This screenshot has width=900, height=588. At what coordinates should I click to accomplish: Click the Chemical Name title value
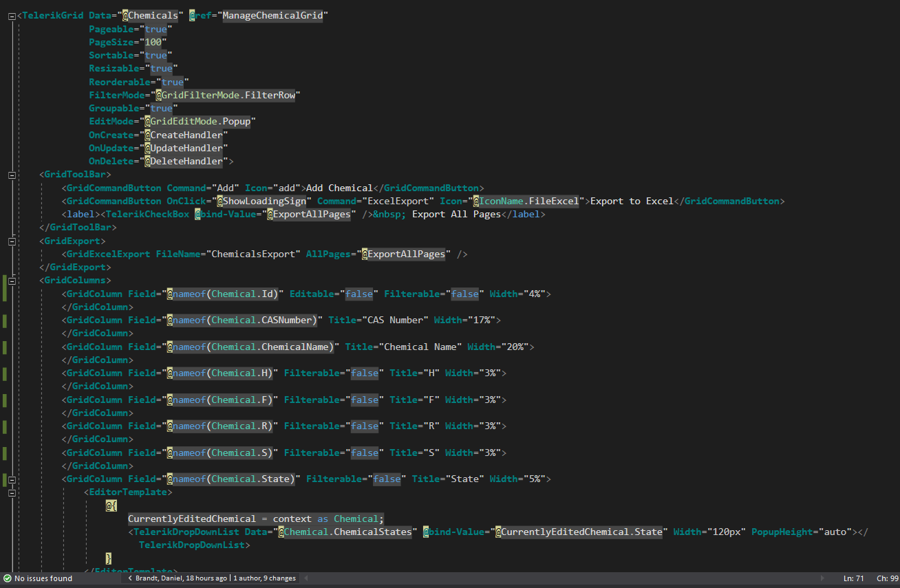click(420, 347)
